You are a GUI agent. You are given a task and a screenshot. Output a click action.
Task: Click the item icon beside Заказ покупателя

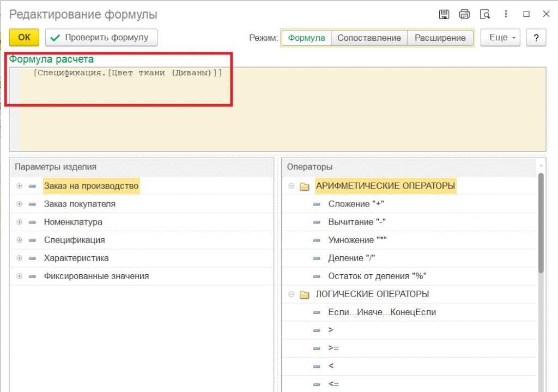(32, 204)
